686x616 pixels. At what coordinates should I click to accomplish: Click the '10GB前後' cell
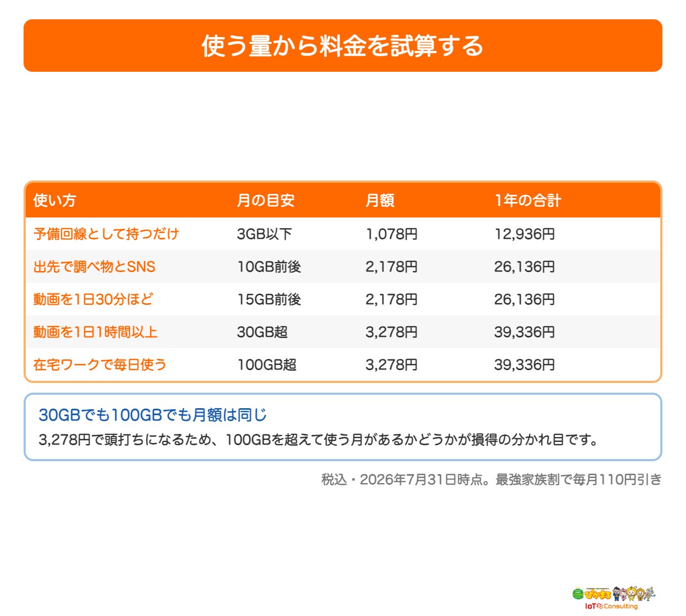pyautogui.click(x=269, y=266)
